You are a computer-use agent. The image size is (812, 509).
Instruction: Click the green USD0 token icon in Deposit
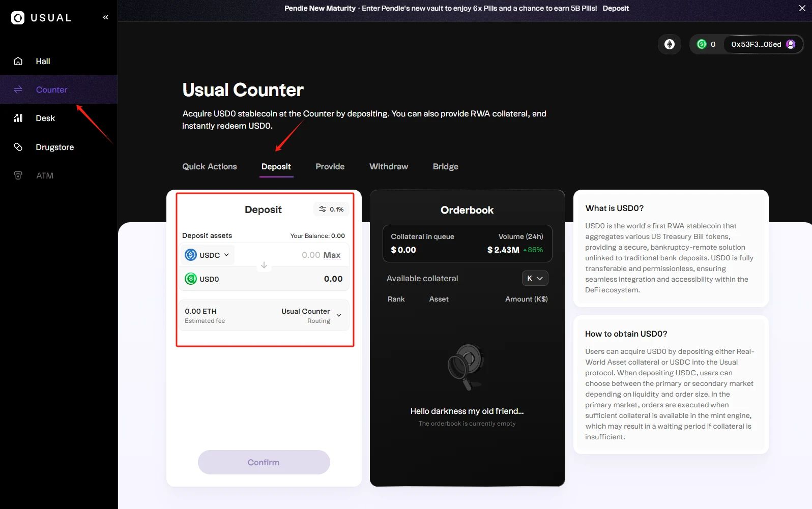[x=191, y=279]
